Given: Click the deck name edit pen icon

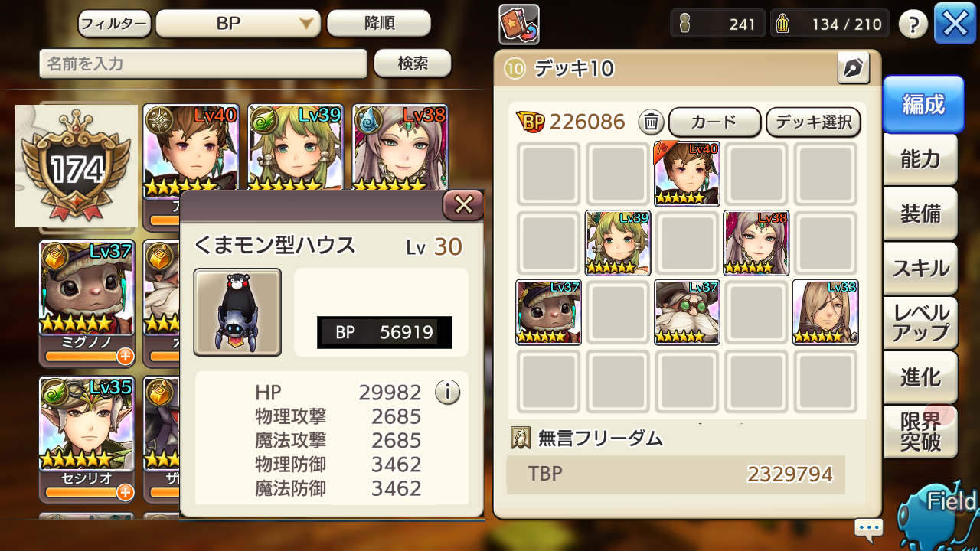Looking at the screenshot, I should [x=853, y=69].
